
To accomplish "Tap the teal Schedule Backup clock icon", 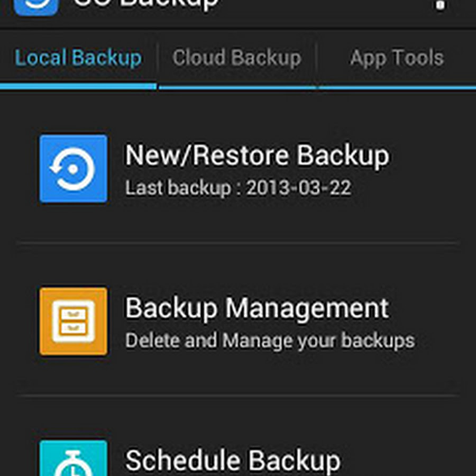I will pyautogui.click(x=74, y=459).
